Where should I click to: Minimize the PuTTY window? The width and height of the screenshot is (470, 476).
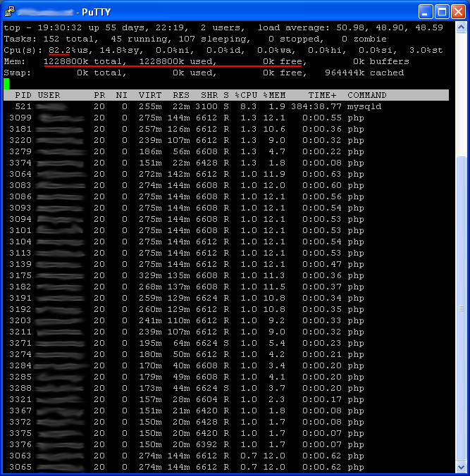pyautogui.click(x=426, y=11)
